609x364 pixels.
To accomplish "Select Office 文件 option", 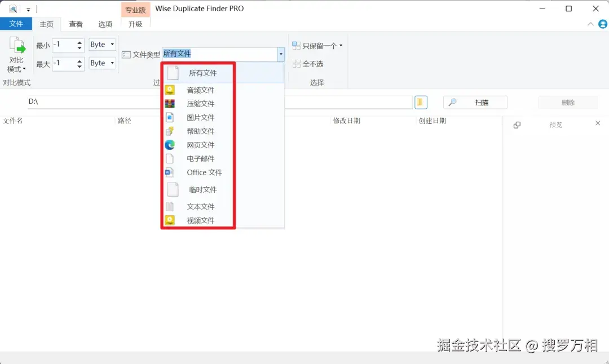I will tap(224, 172).
